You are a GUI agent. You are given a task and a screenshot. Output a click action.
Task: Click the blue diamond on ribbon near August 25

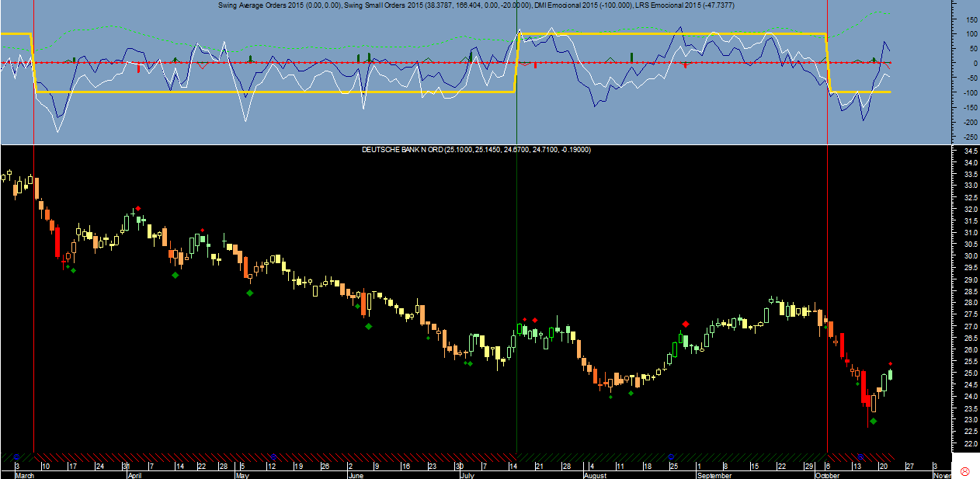pos(672,456)
